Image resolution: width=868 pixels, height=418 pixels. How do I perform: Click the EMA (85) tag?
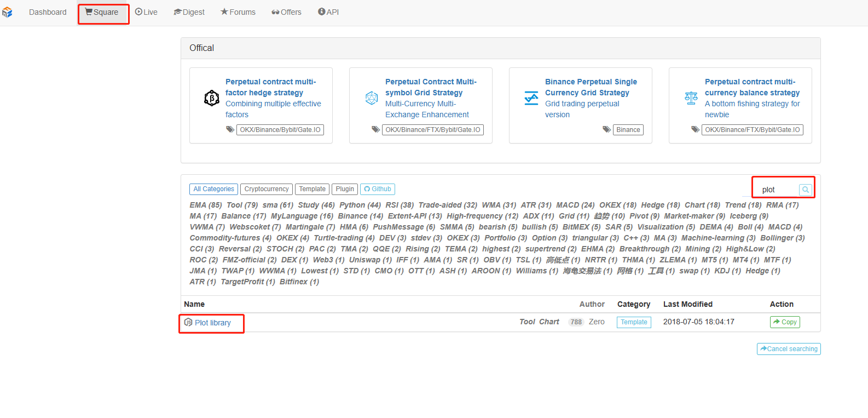(206, 205)
